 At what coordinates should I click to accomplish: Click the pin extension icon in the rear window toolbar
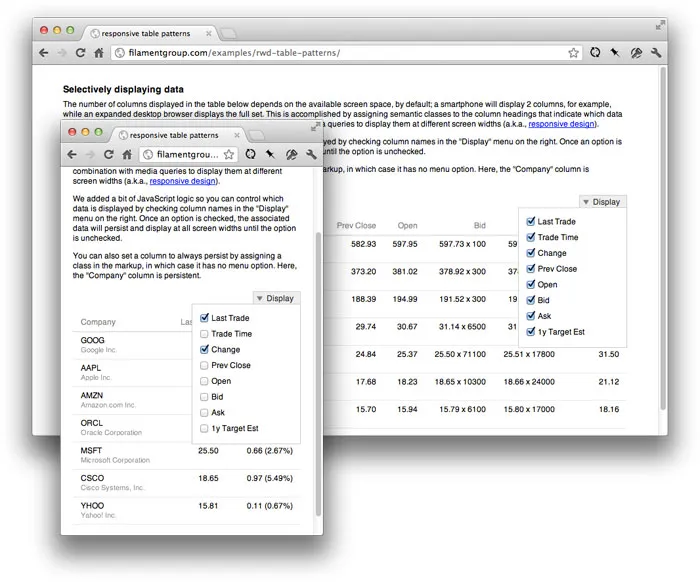pyautogui.click(x=615, y=53)
